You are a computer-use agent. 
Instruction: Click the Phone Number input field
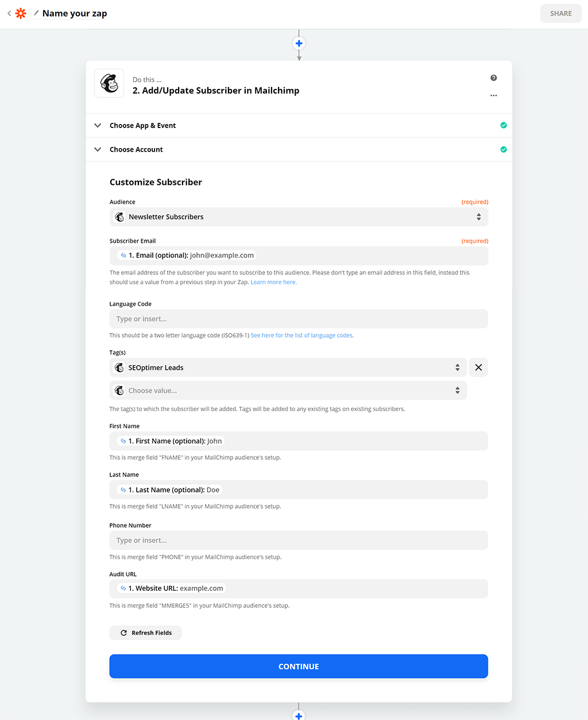click(299, 540)
